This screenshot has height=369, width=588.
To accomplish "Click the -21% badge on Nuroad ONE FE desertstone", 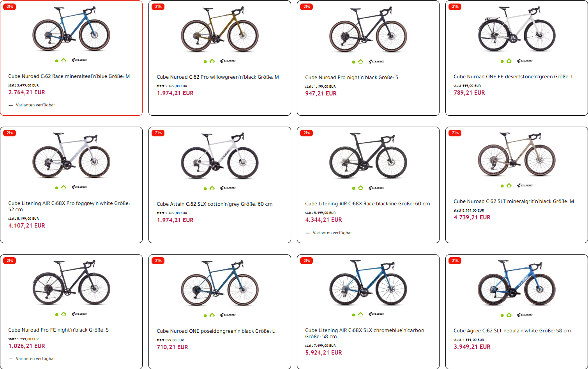I will (x=455, y=7).
